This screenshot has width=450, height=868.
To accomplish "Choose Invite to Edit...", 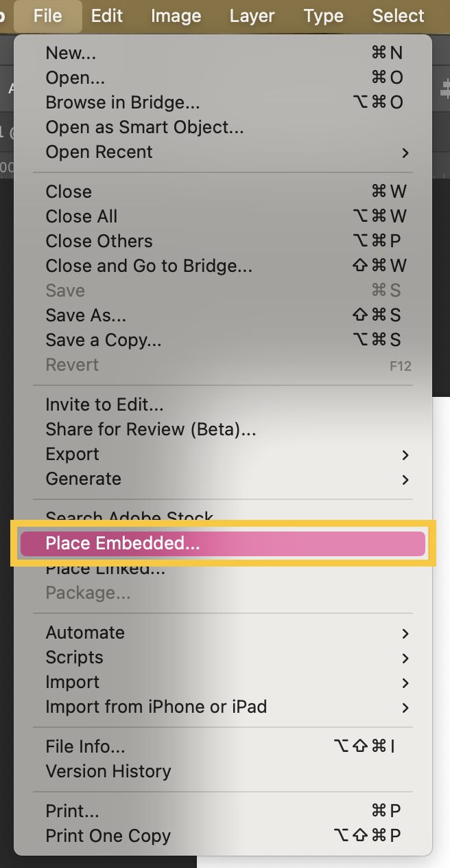I will tap(104, 405).
